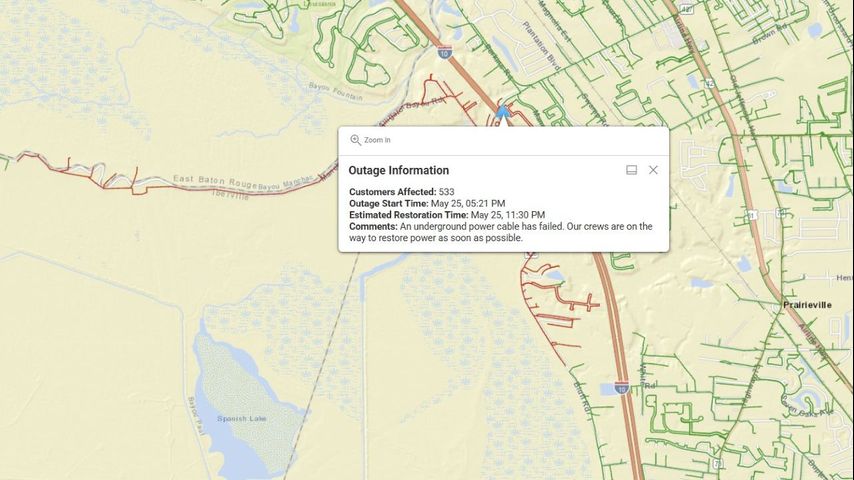Dock the Outage Information popup
The width and height of the screenshot is (854, 480).
[x=632, y=170]
